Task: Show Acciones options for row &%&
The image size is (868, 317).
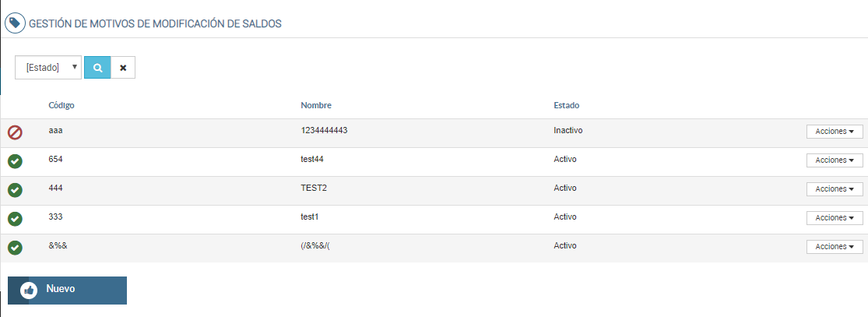Action: tap(835, 247)
